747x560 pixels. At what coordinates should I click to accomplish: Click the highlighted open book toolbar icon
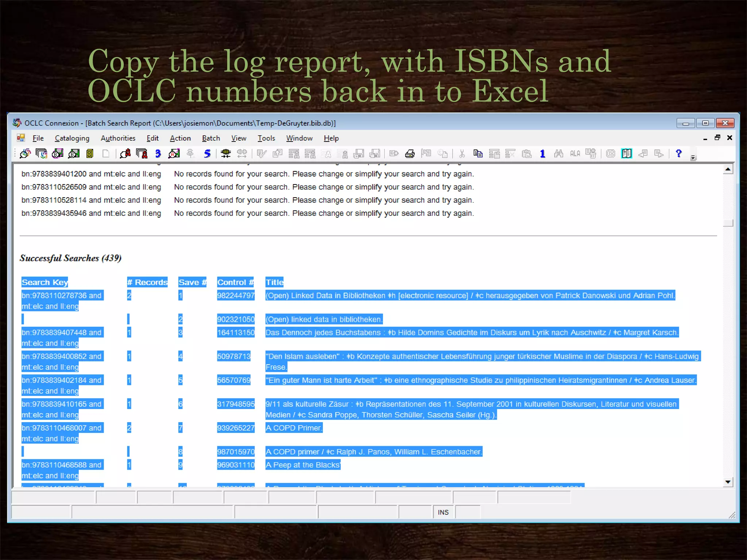627,153
